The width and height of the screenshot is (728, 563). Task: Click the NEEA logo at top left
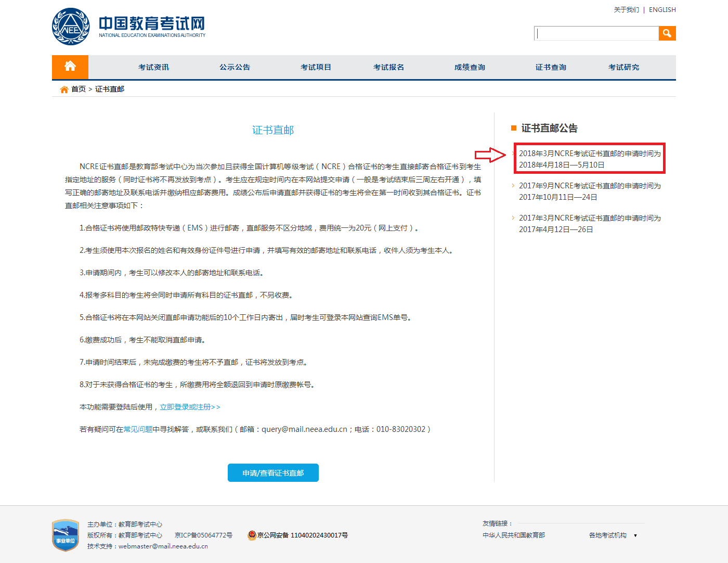(x=71, y=27)
